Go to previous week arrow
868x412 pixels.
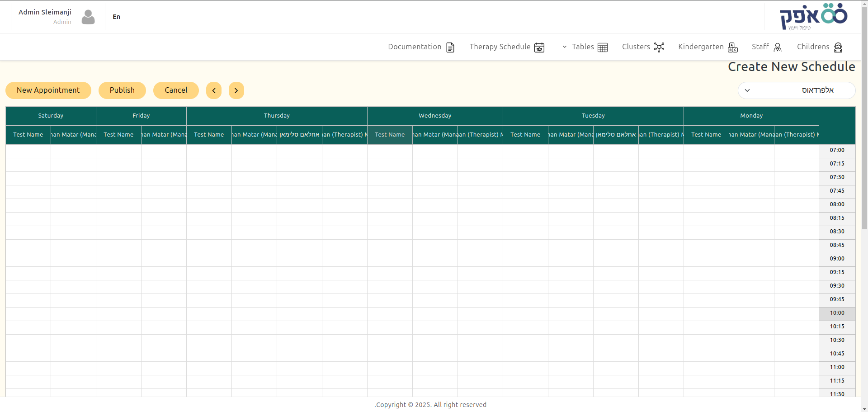tap(214, 90)
